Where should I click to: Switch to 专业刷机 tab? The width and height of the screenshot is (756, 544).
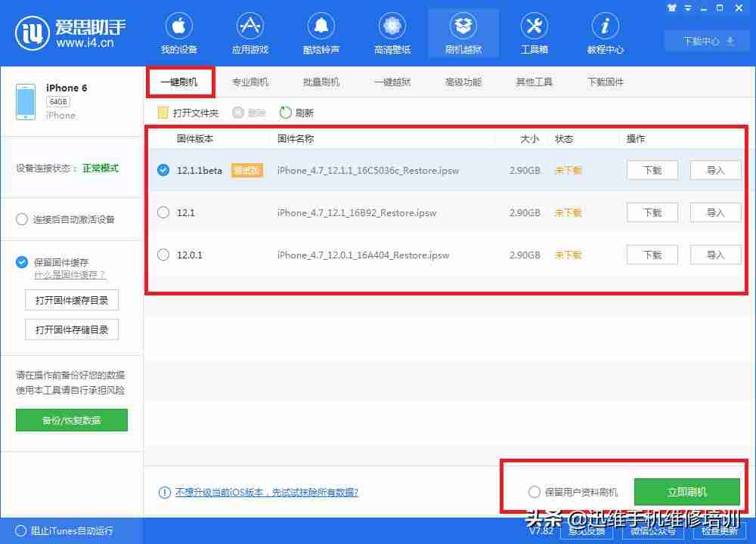click(250, 82)
